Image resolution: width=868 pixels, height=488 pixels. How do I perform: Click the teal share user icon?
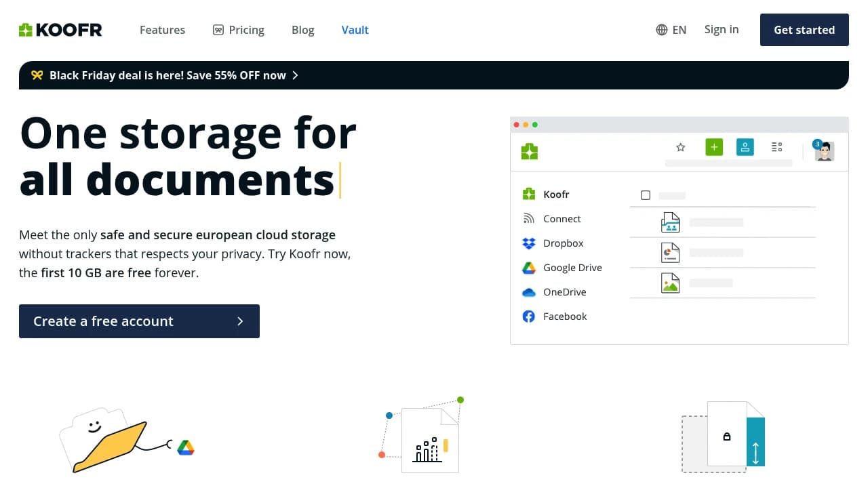click(745, 147)
